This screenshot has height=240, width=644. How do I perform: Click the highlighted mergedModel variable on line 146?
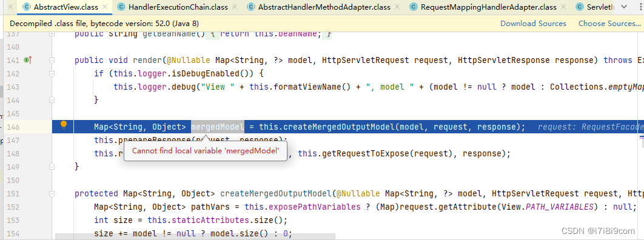point(218,127)
